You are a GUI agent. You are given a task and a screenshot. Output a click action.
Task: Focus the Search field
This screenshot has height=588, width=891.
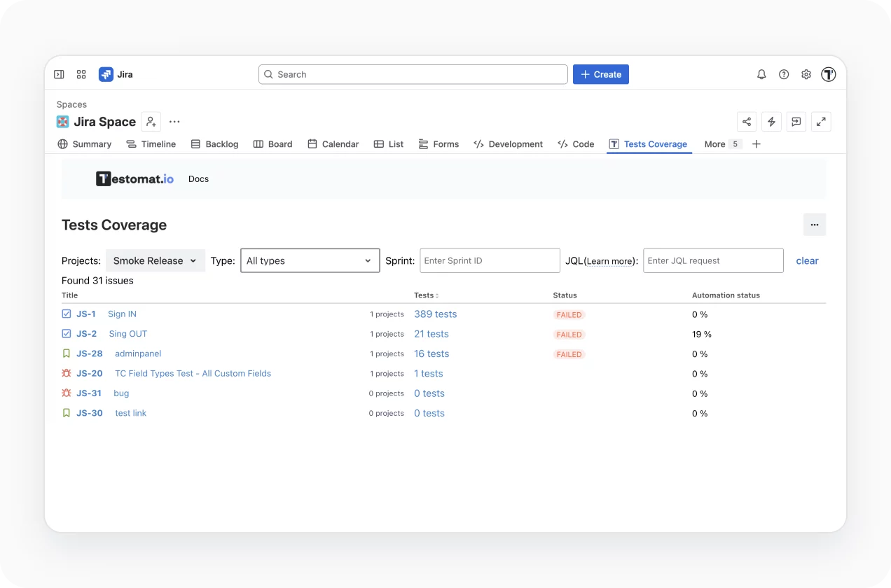pos(413,74)
